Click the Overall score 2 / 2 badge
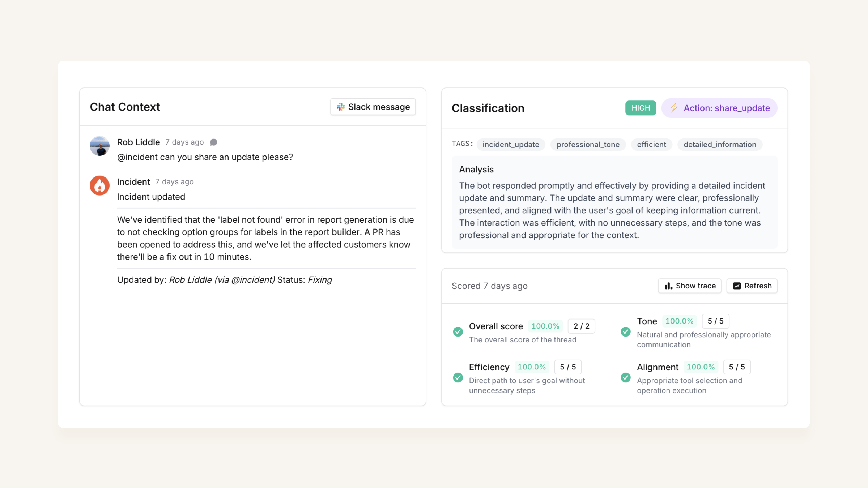 pos(581,326)
